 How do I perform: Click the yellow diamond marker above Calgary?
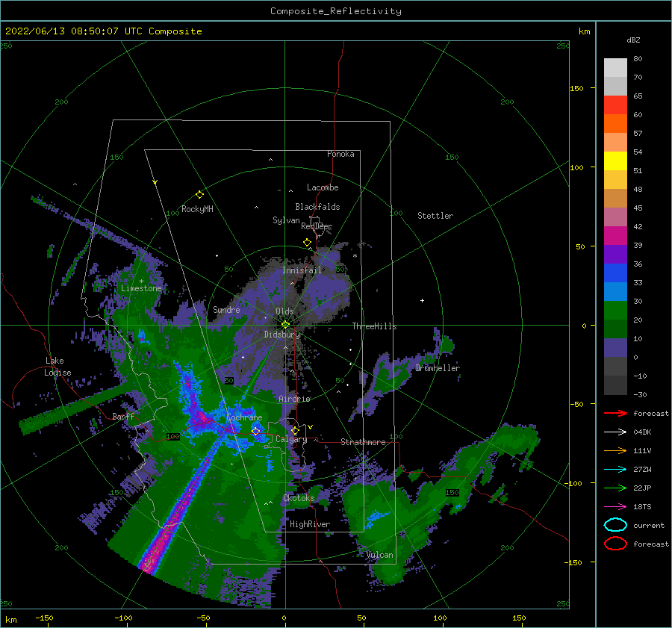tap(295, 430)
